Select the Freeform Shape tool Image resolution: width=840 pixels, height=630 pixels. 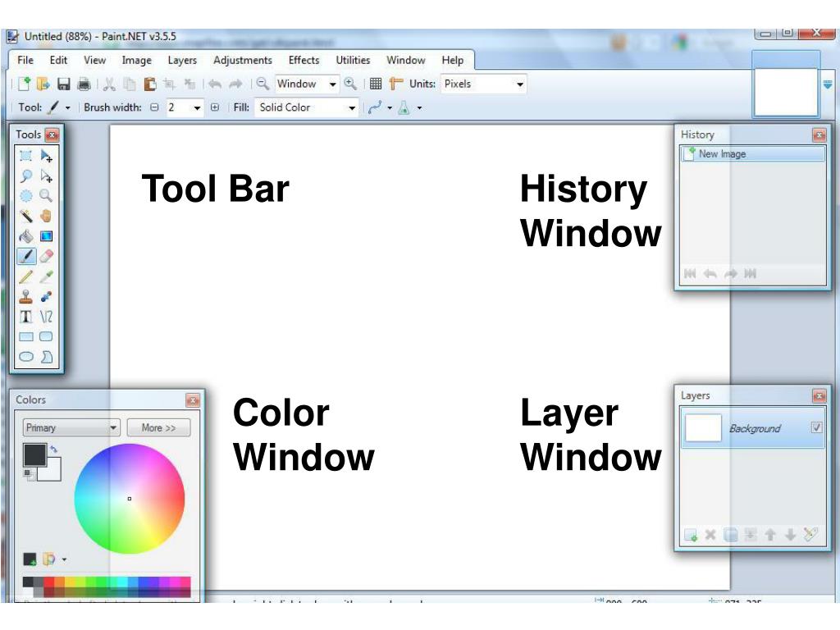47,357
